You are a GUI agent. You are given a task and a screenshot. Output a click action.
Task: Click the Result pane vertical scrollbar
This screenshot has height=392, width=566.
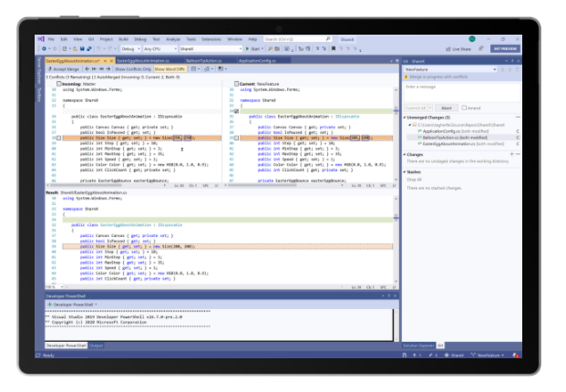(396, 240)
